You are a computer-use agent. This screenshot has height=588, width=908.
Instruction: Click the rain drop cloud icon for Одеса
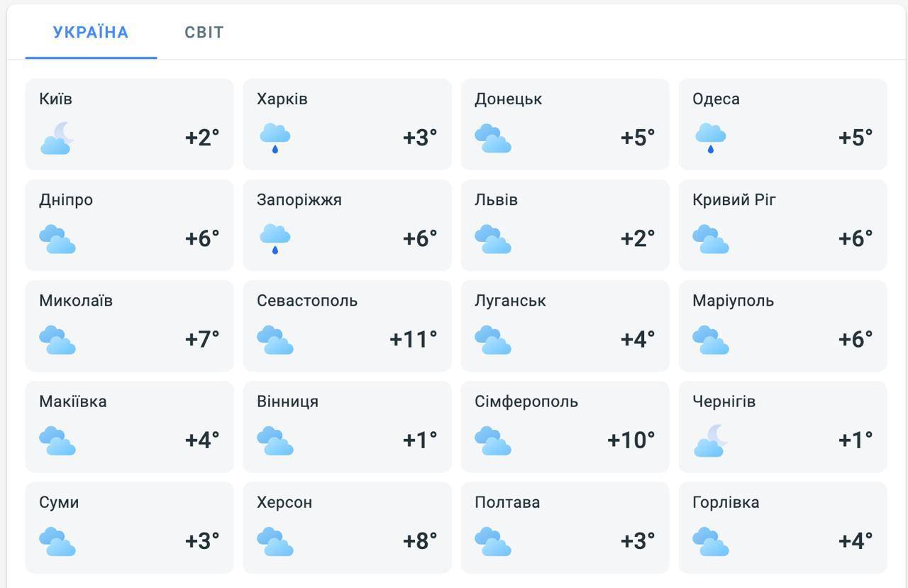point(711,138)
